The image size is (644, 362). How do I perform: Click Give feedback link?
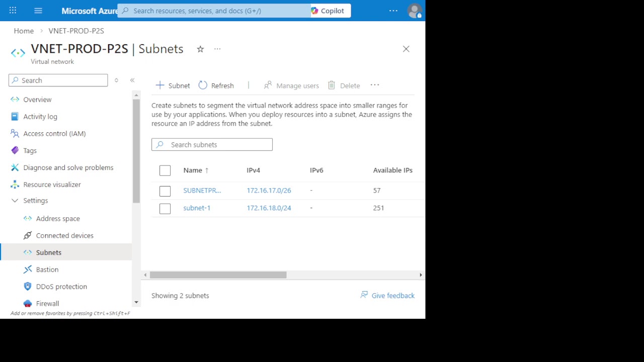click(387, 296)
